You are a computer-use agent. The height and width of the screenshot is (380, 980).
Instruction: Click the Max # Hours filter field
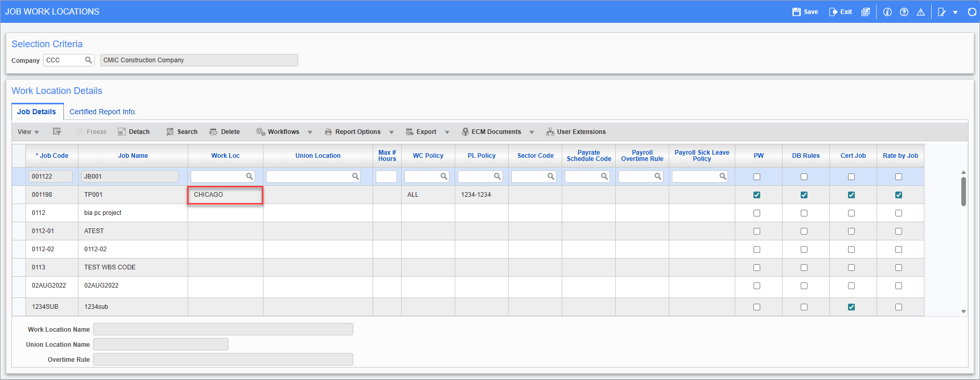tap(386, 177)
